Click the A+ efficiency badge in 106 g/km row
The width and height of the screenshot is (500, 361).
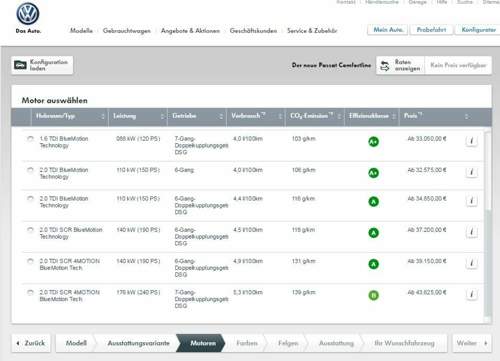tap(373, 173)
